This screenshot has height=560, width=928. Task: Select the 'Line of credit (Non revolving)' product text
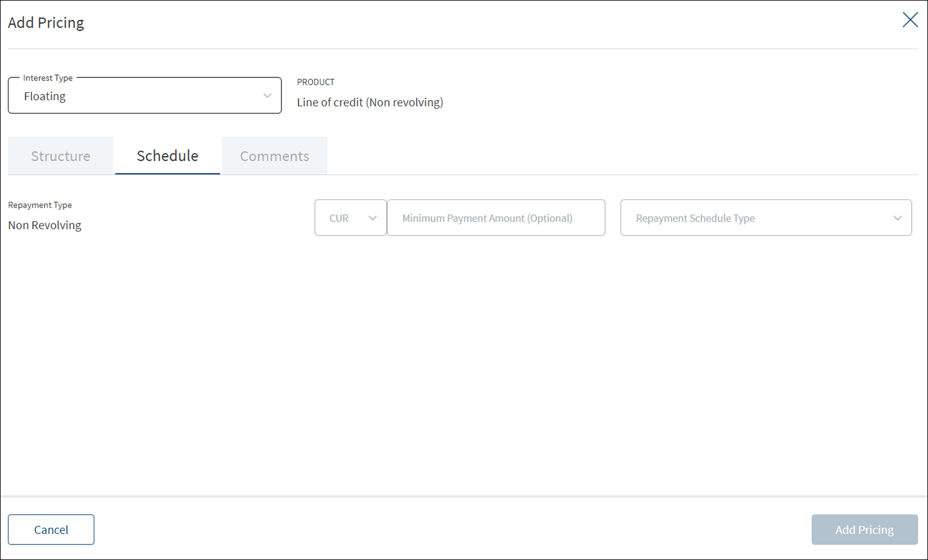coord(370,103)
